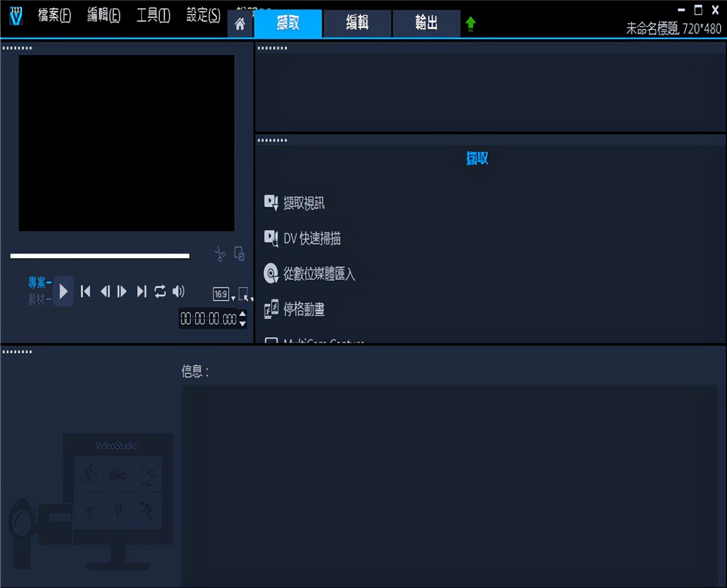The height and width of the screenshot is (588, 727).
Task: Click the green upgrade arrow icon
Action: click(470, 24)
